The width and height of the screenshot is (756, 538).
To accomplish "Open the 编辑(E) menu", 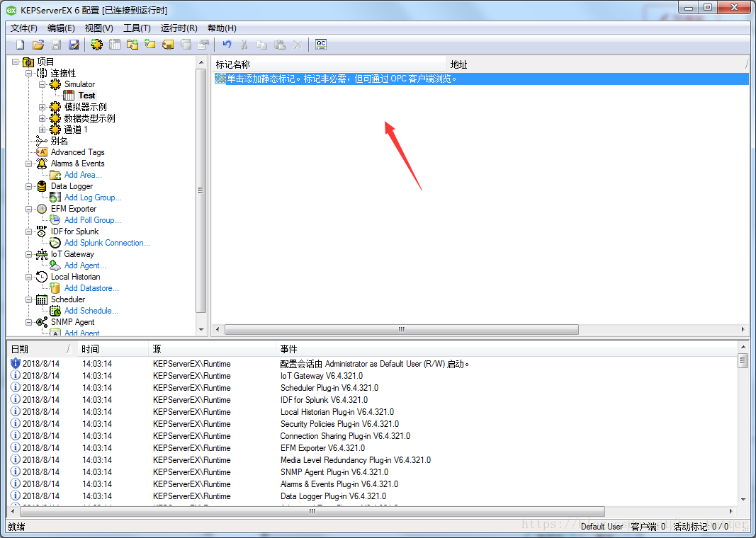I will pyautogui.click(x=61, y=28).
